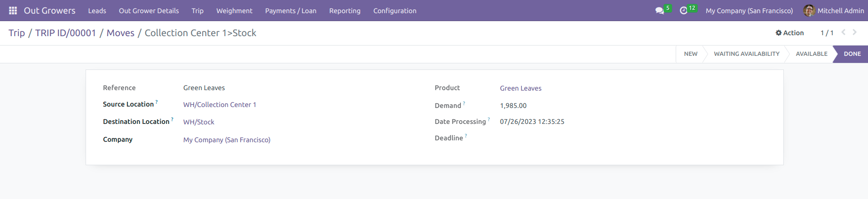Go back to TRIP ID/00001 breadcrumb
Screen dimensions: 868x199
click(65, 33)
